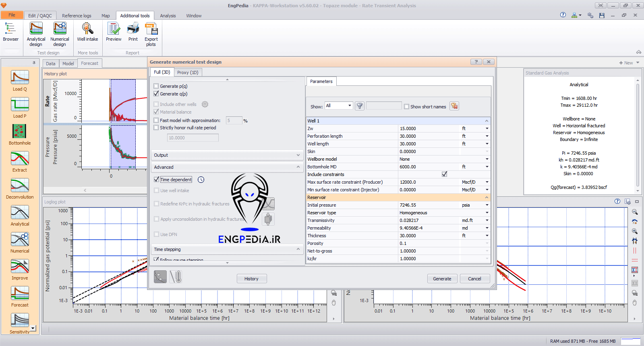Open the time dependent clock settings
Image resolution: width=644 pixels, height=346 pixels.
[201, 180]
